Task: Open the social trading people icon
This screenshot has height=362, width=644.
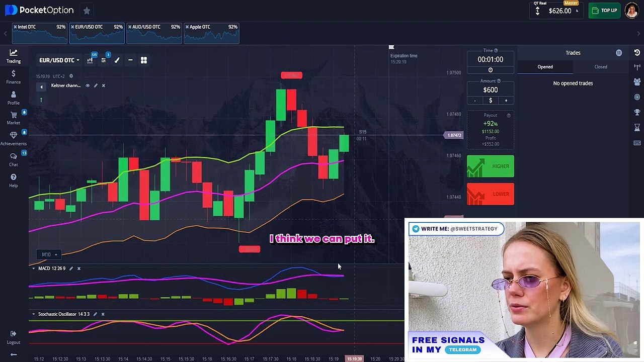Action: [637, 82]
